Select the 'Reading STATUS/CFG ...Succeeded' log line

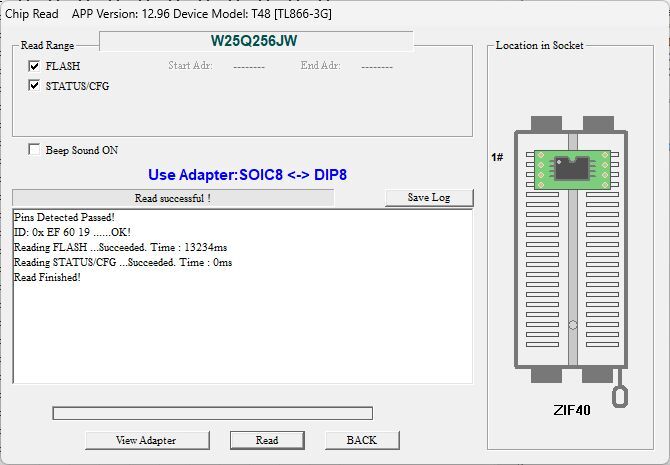click(123, 262)
